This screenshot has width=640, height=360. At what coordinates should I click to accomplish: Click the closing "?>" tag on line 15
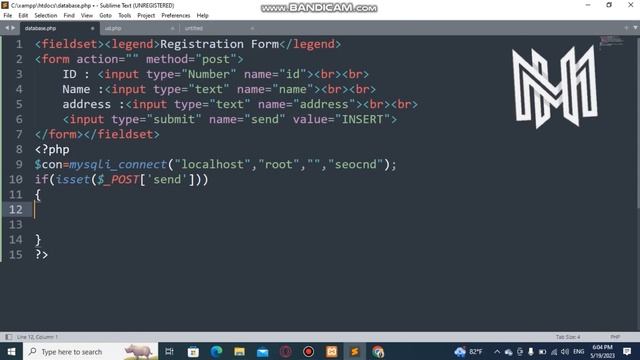(x=42, y=255)
